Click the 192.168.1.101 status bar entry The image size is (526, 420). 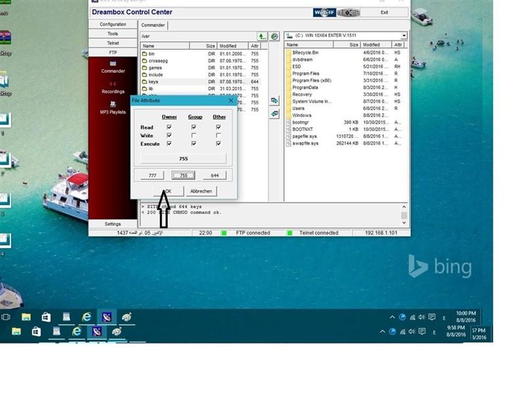point(381,233)
